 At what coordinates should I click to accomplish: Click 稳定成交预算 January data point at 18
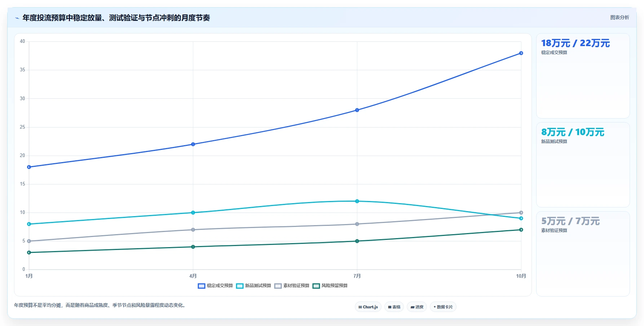tap(29, 167)
